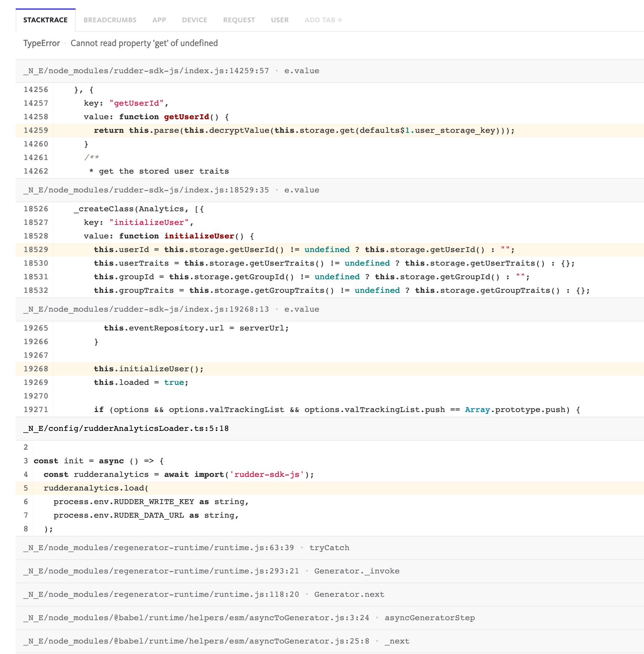The image size is (644, 654).
Task: Select the DEVICE tab
Action: click(194, 20)
